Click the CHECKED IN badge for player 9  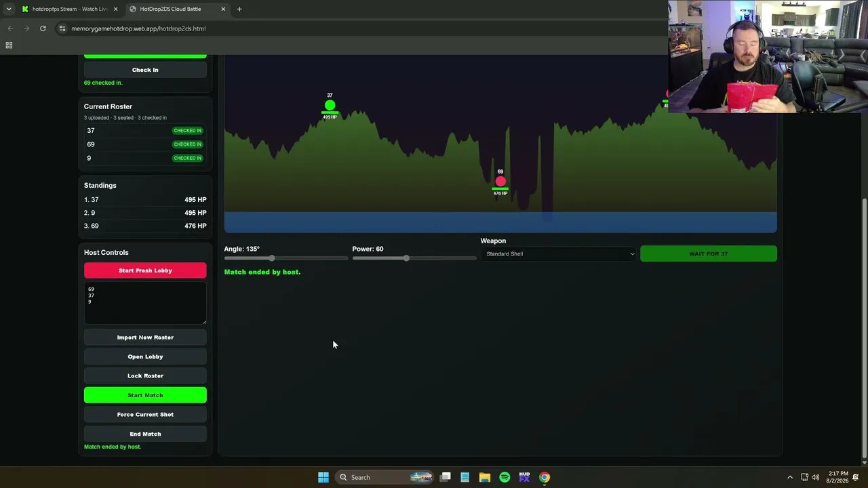[187, 158]
